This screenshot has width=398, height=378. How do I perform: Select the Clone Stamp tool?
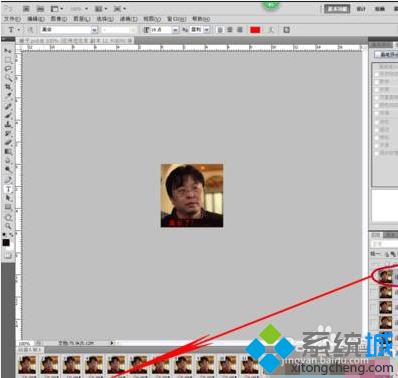coord(8,125)
